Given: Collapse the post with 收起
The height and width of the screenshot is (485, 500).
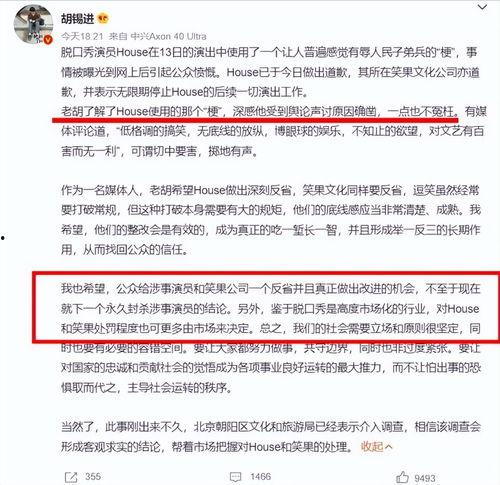Looking at the screenshot, I should pyautogui.click(x=372, y=446).
